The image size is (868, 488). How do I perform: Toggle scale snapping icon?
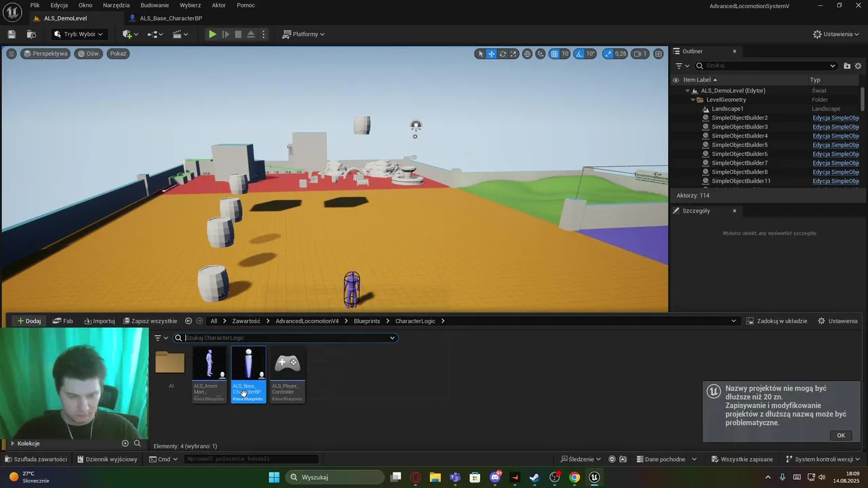608,54
